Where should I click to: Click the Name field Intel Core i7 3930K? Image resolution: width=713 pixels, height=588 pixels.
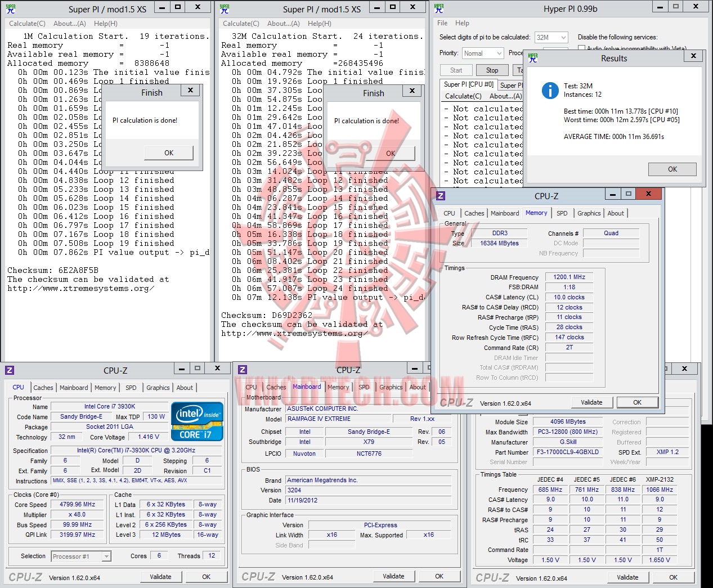pyautogui.click(x=109, y=407)
